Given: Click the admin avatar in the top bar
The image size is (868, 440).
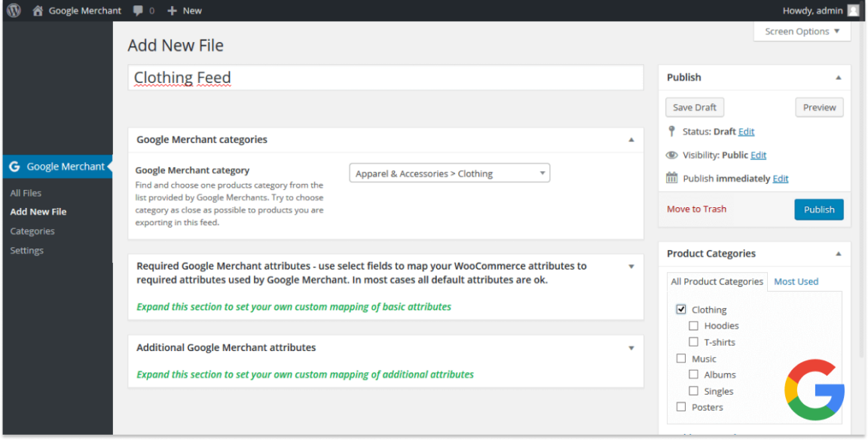Looking at the screenshot, I should (x=852, y=10).
